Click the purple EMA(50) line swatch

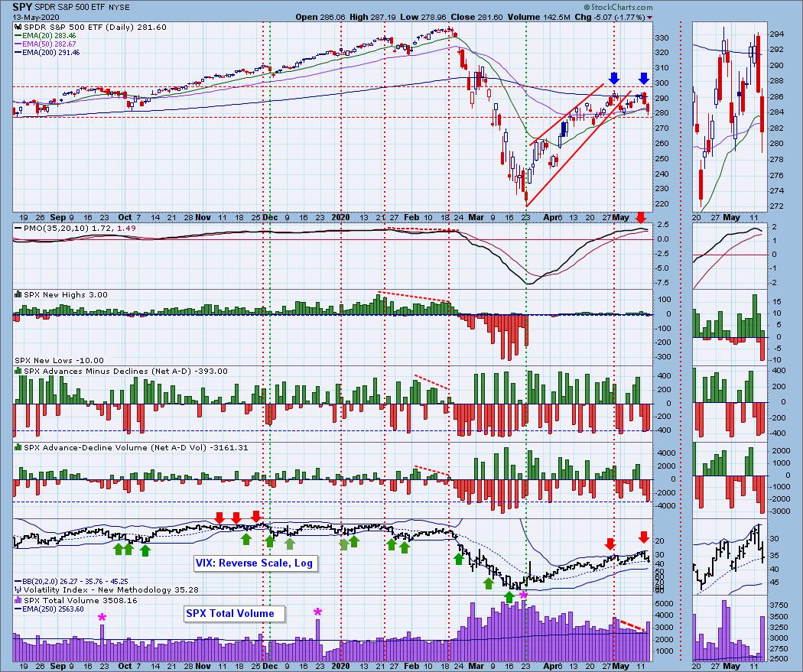pyautogui.click(x=18, y=44)
